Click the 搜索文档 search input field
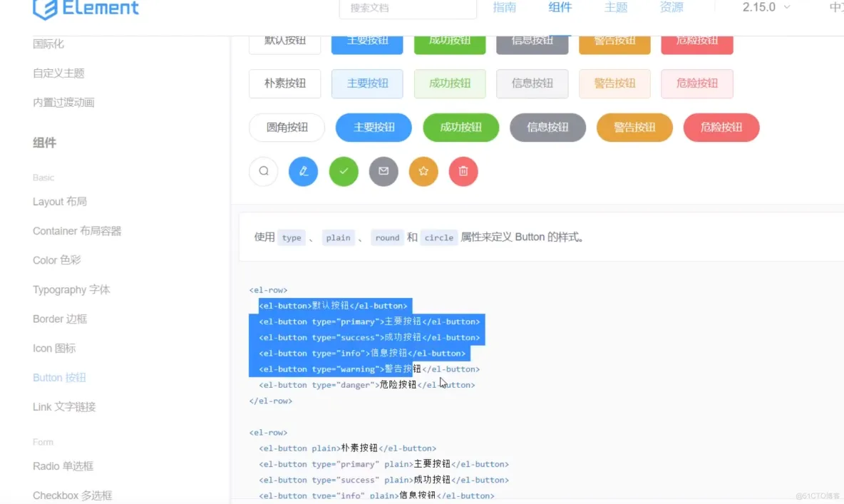This screenshot has height=504, width=844. pos(408,9)
